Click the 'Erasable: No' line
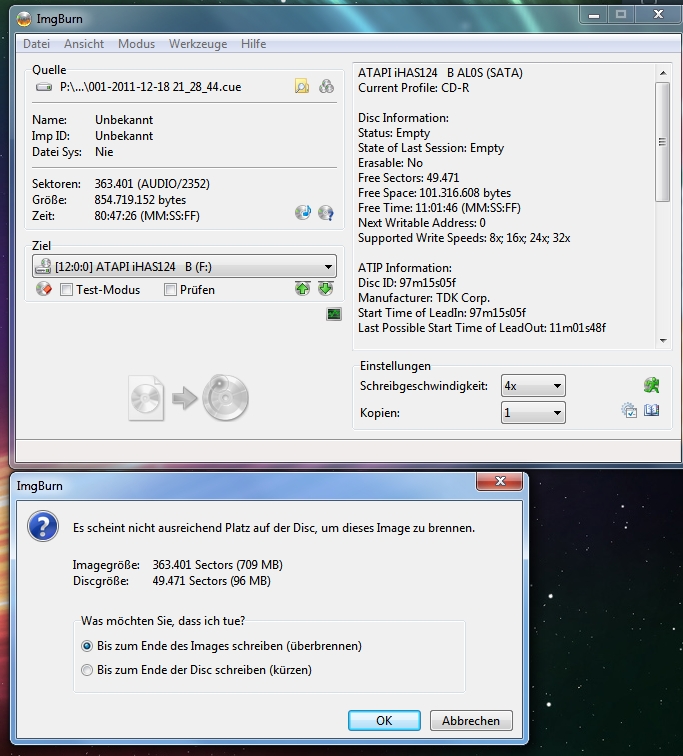Screen dimensions: 683x756 pos(390,163)
